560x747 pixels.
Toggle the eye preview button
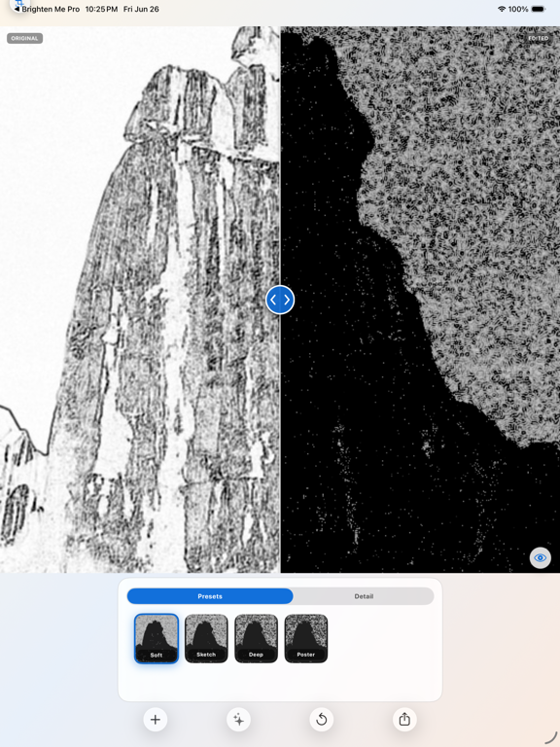click(540, 558)
